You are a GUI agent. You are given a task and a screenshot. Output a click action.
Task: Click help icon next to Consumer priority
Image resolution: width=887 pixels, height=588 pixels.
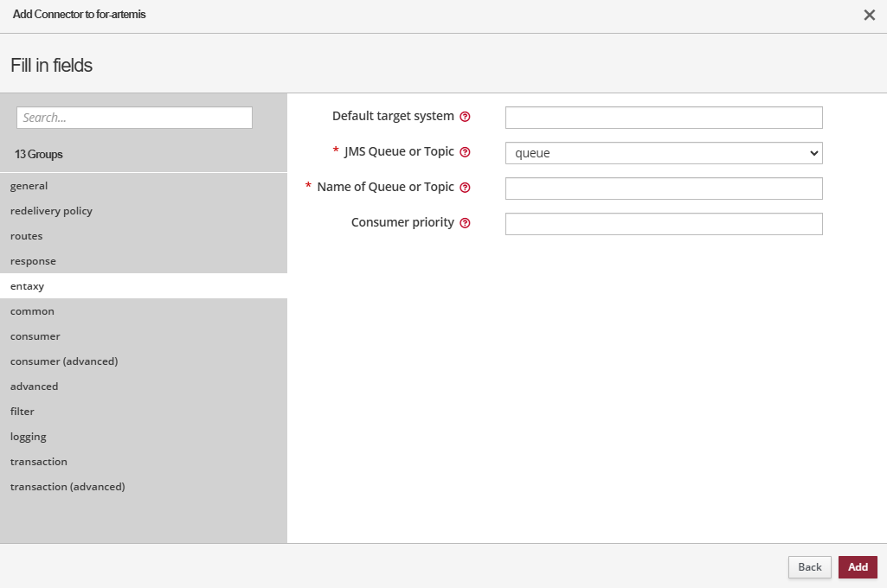465,223
